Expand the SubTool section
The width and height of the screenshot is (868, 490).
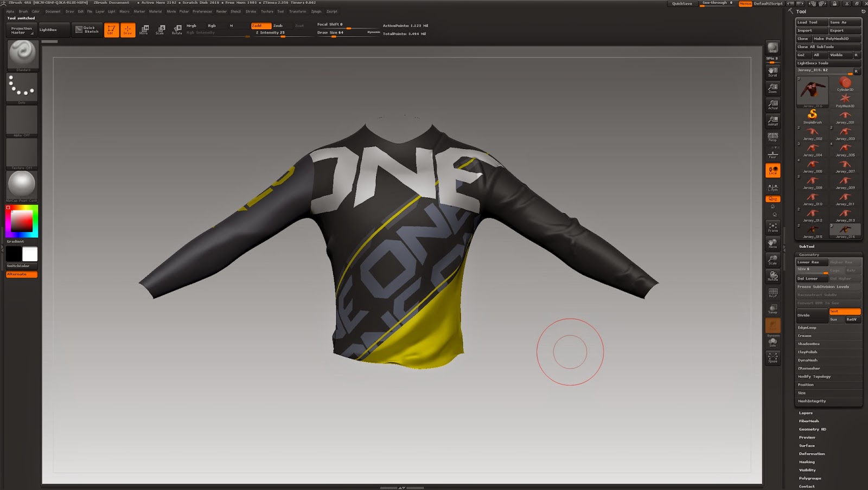click(807, 246)
